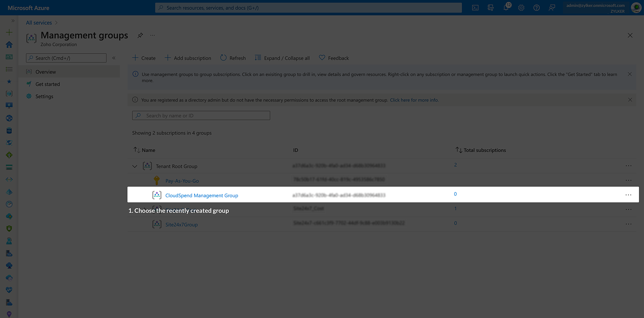644x318 pixels.
Task: Open the portal Settings gear icon
Action: 521,7
